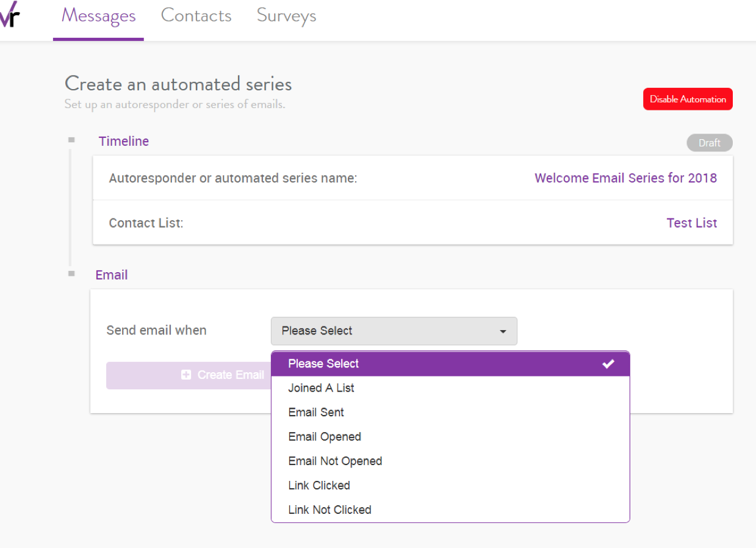Open the Messages tab

(x=98, y=16)
